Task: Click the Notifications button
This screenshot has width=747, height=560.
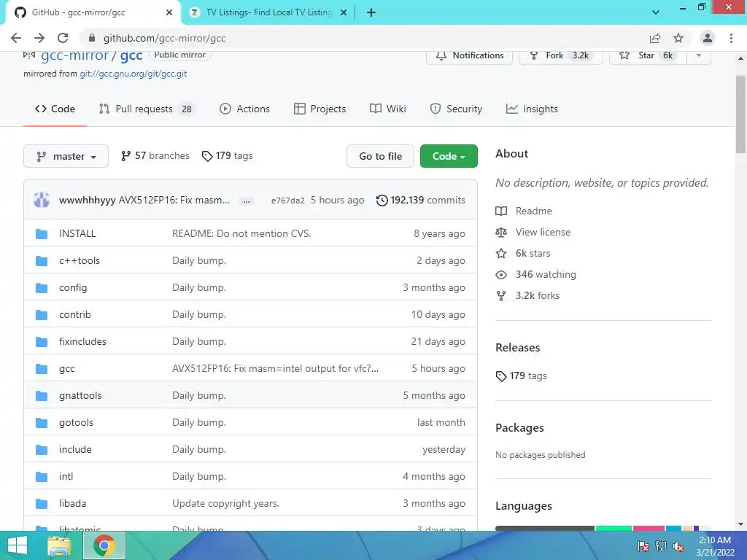Action: (x=469, y=55)
